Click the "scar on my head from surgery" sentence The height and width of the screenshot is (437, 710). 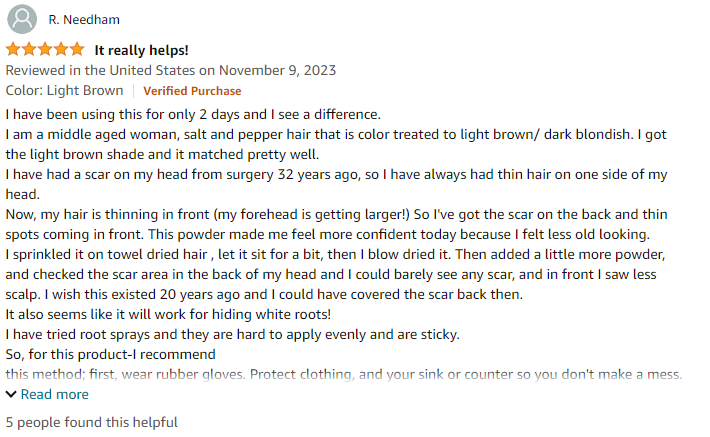coord(336,184)
